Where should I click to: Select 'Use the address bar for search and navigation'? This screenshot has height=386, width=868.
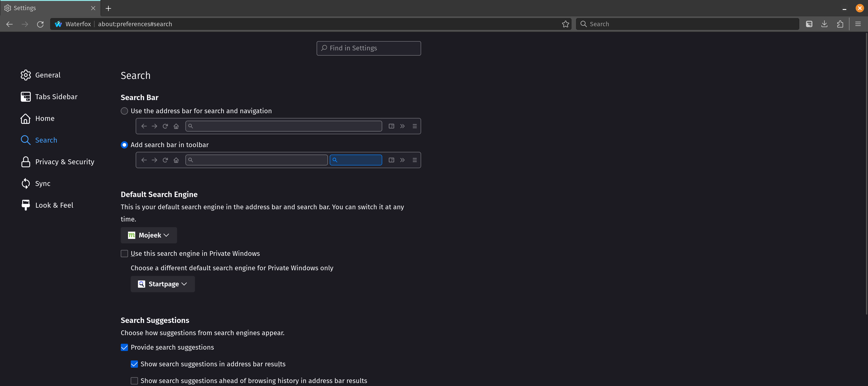coord(124,111)
